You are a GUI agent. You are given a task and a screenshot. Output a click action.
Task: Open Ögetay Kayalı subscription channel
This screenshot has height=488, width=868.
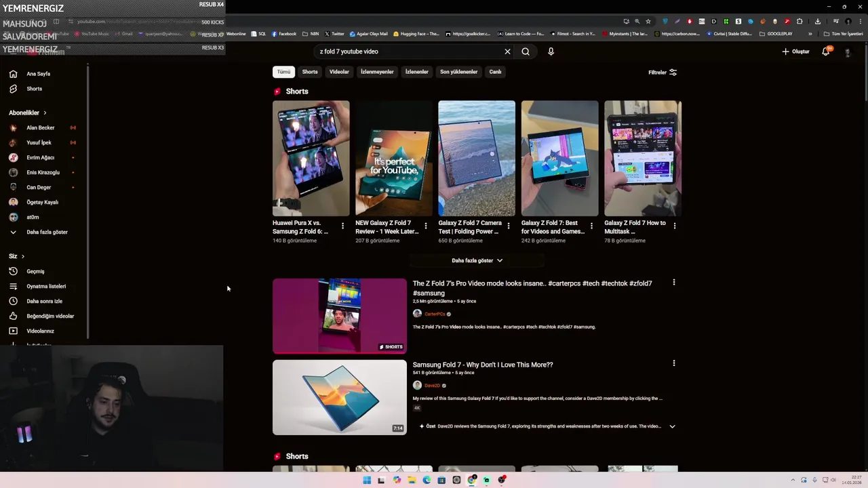click(x=43, y=202)
